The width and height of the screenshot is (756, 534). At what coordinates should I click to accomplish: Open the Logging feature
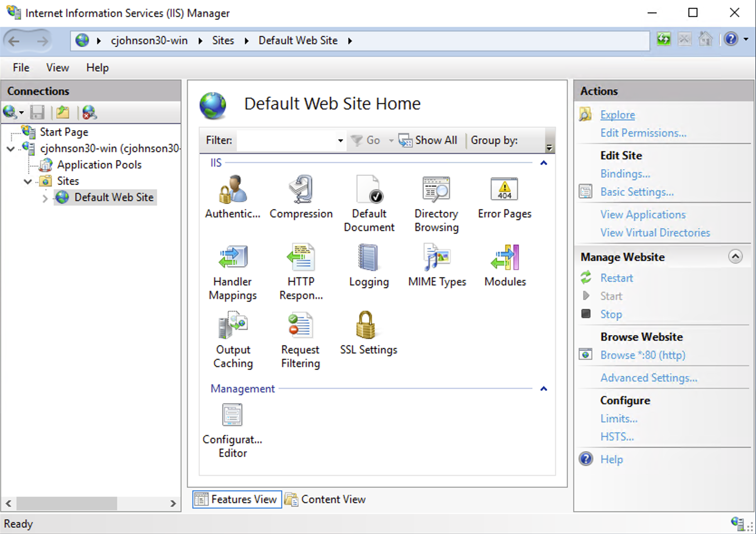pos(369,265)
